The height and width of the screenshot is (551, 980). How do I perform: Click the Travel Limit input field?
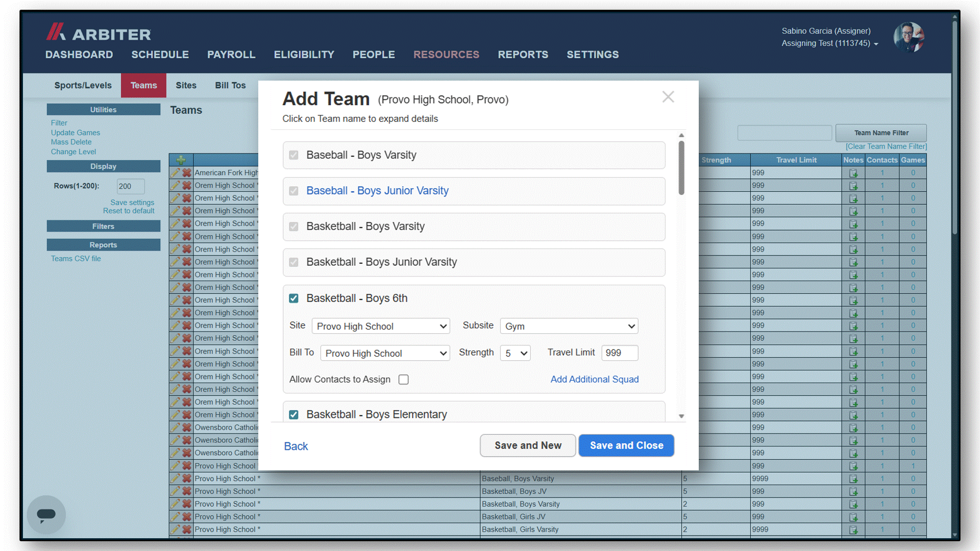click(620, 353)
